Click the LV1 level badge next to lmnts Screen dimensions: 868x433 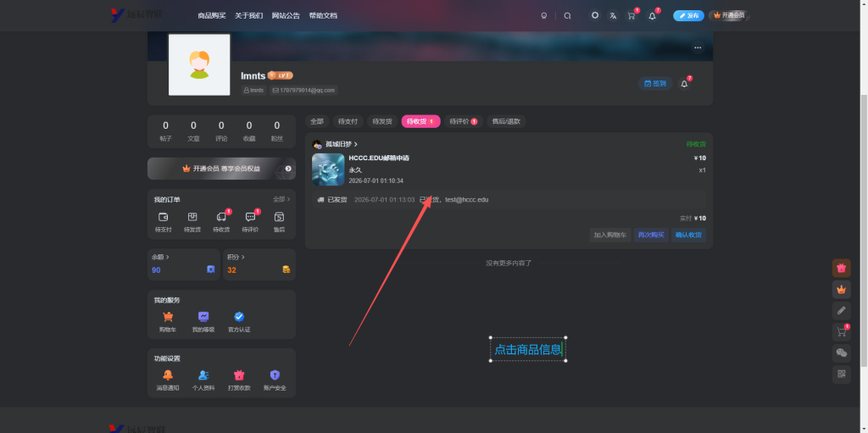[x=280, y=75]
